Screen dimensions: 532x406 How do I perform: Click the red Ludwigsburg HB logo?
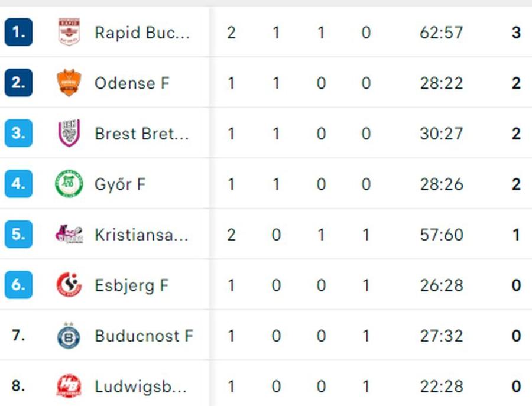click(x=69, y=386)
